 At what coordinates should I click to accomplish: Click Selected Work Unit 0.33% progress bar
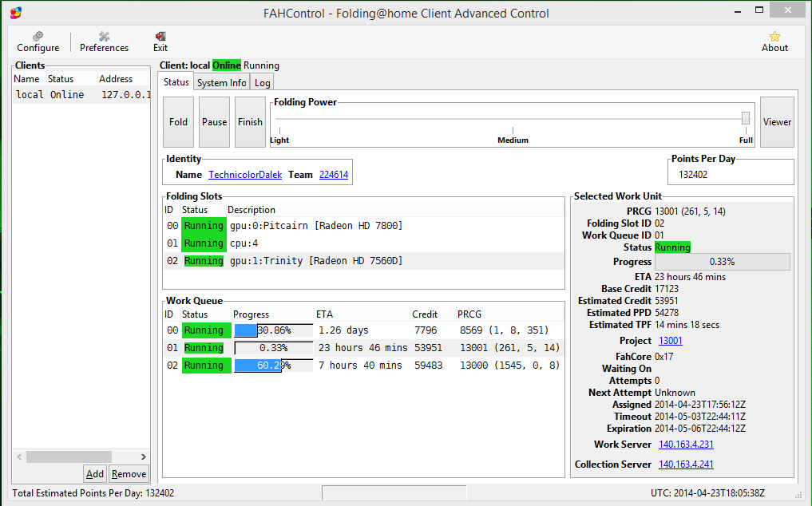point(722,262)
